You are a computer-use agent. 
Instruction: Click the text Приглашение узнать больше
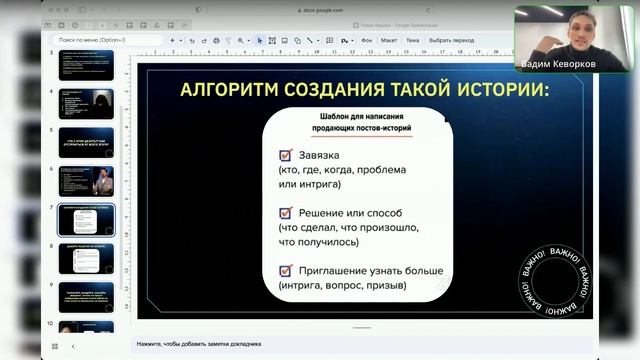click(371, 271)
